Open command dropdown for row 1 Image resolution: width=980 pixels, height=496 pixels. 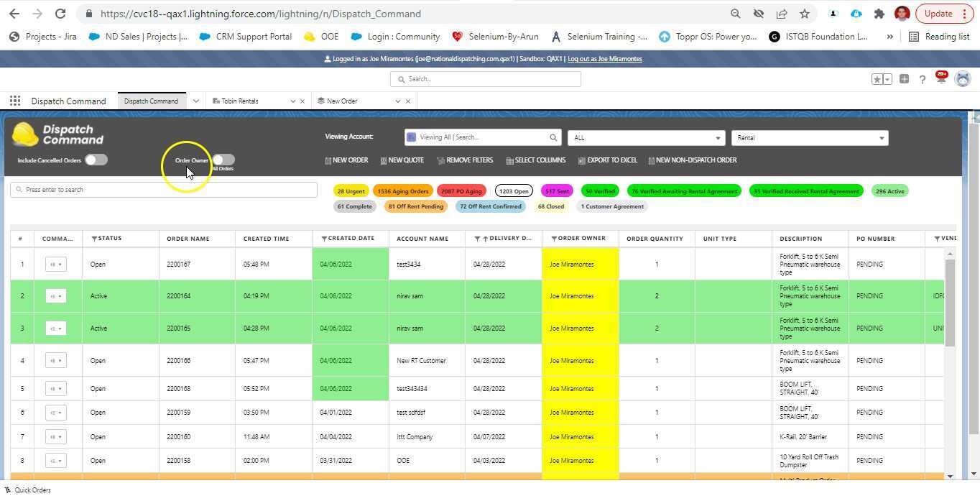(x=55, y=265)
